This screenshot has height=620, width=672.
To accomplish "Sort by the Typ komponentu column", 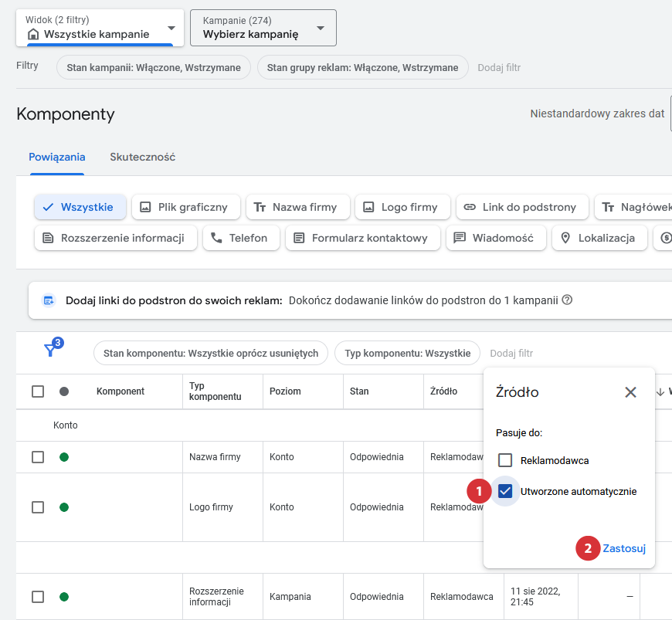I will [216, 391].
